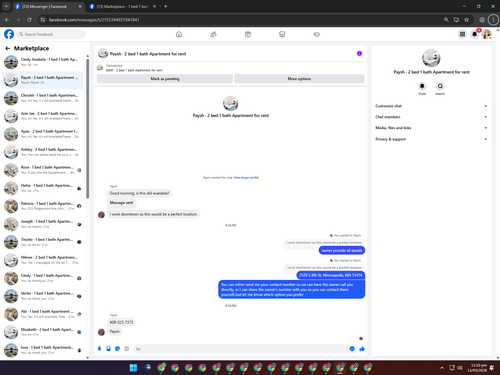Open the Rose 1 bed 1 bath conversation
500x375 pixels.
43,170
